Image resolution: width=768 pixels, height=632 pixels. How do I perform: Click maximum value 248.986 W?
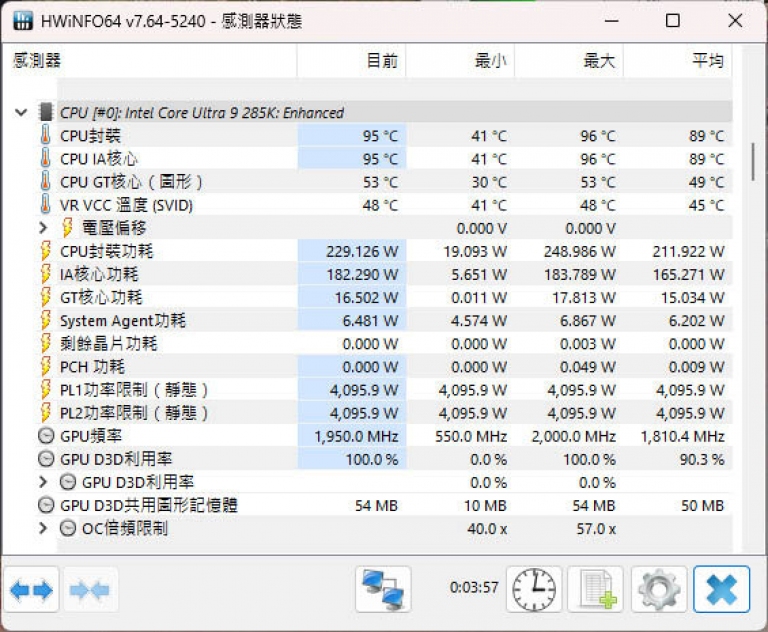[579, 251]
